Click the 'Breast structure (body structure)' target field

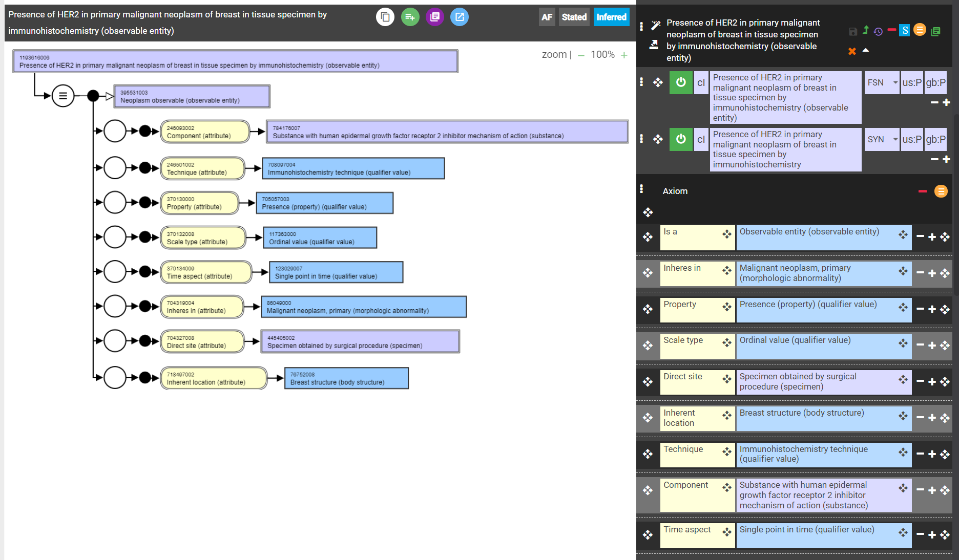coord(824,419)
